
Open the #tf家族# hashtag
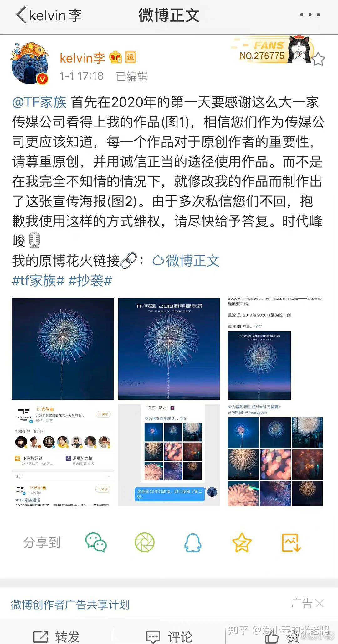pos(38,280)
